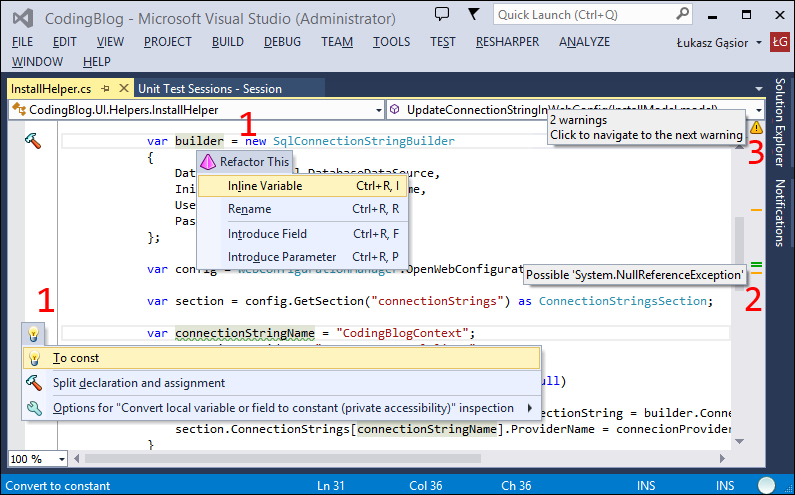Open the WINDOW menu

pos(38,62)
